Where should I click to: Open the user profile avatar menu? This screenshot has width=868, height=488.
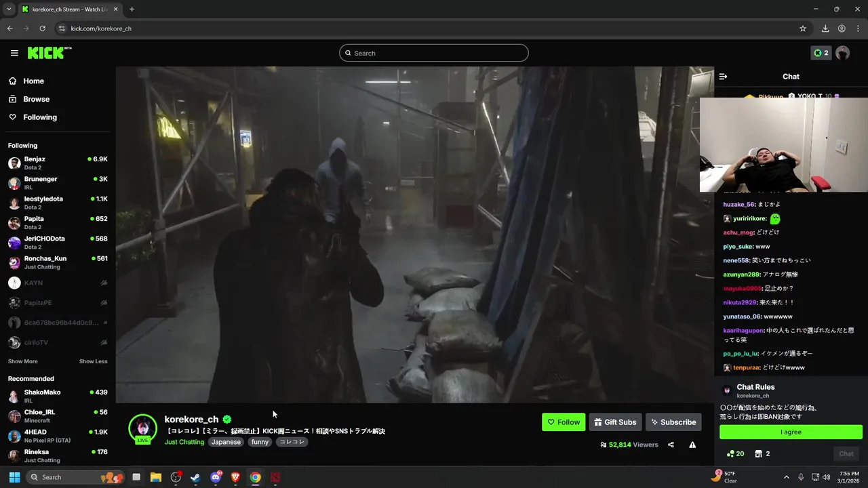843,53
